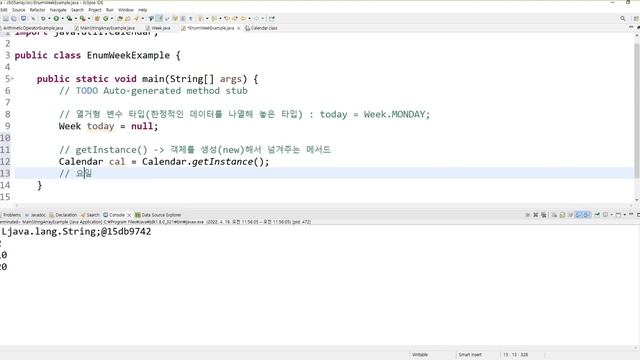Open the Open Console dropdown arrow
Viewport: 640px width, 360px height.
point(624,215)
